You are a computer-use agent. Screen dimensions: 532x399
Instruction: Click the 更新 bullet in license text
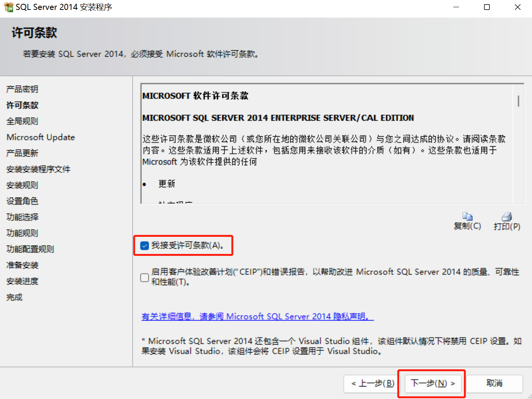167,184
